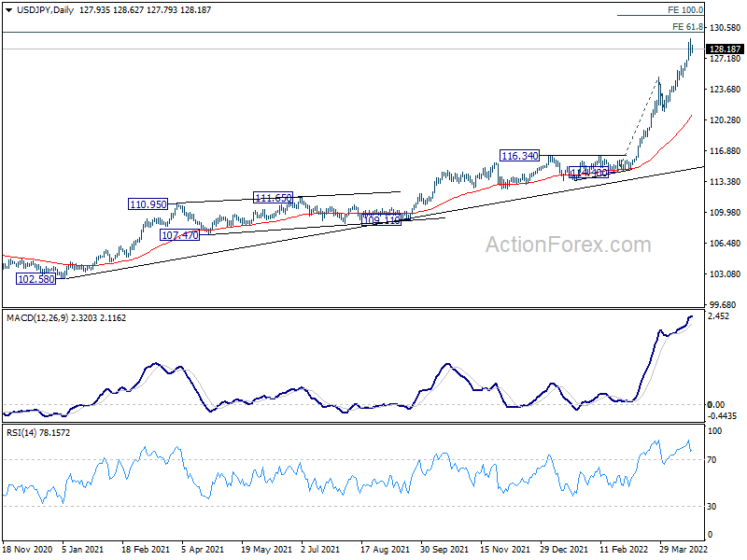
Task: Click the USDJPY,Daily chart title
Action: [x=45, y=10]
